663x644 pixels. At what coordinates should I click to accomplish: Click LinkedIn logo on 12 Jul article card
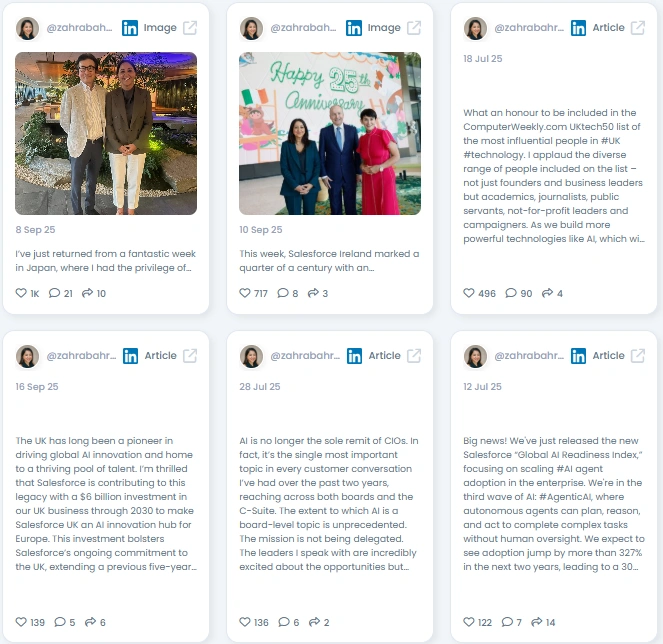point(578,356)
